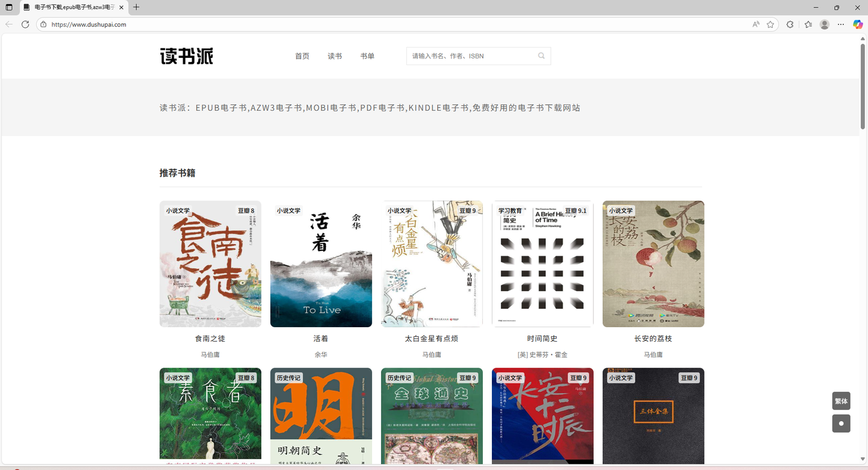Click the 食南之徒 title link
Viewport: 868px width, 470px height.
pyautogui.click(x=210, y=339)
